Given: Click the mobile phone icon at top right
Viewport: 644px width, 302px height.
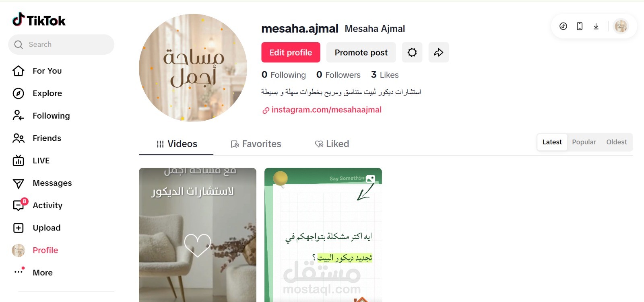Looking at the screenshot, I should pyautogui.click(x=580, y=26).
